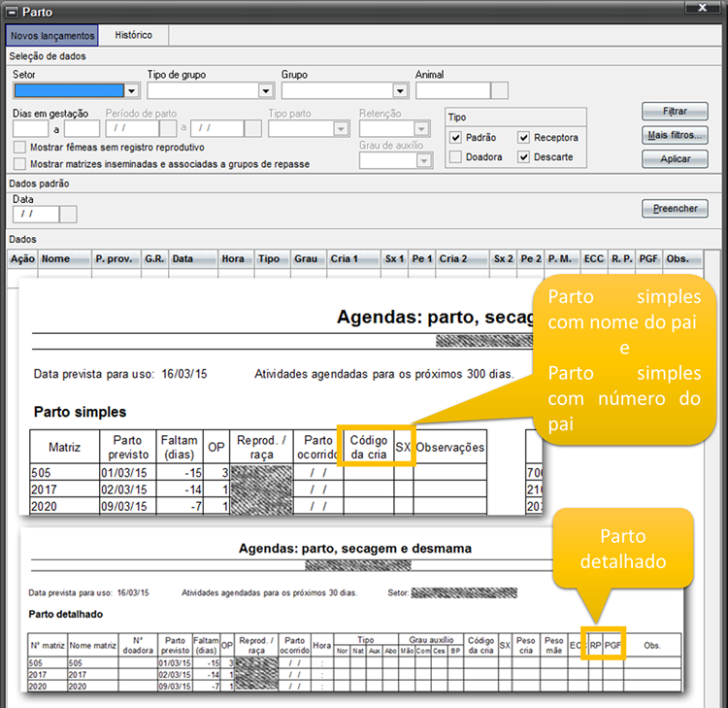Enable the Doadora checkbox

[x=455, y=157]
